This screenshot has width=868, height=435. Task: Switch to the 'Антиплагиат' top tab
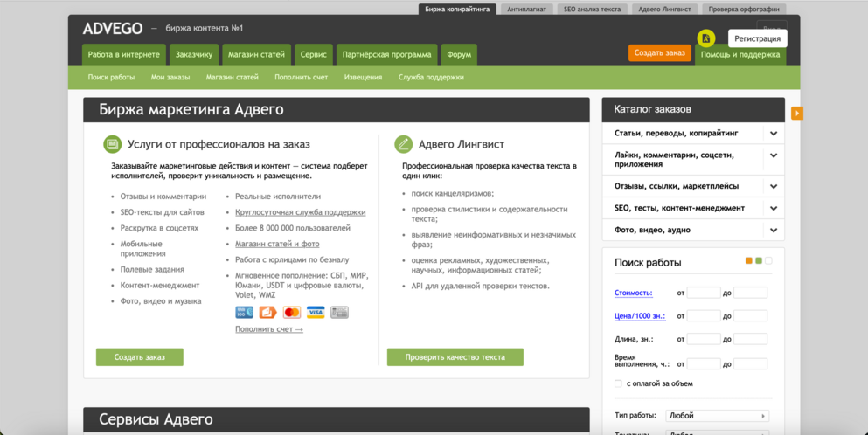pyautogui.click(x=526, y=10)
